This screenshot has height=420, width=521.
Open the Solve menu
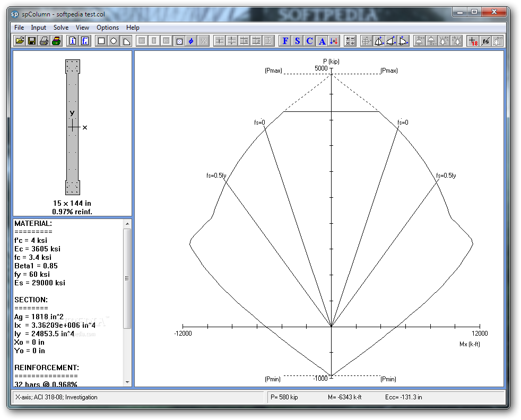click(x=61, y=28)
